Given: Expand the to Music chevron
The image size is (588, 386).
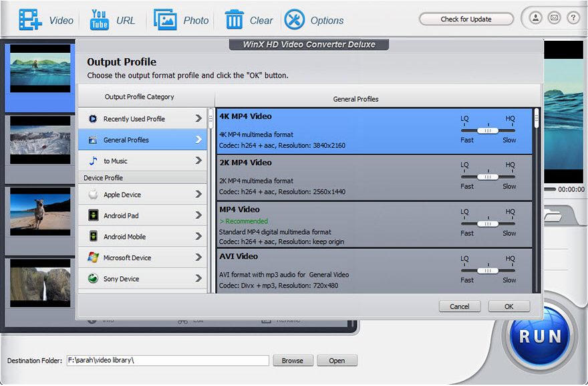Looking at the screenshot, I should (x=198, y=161).
